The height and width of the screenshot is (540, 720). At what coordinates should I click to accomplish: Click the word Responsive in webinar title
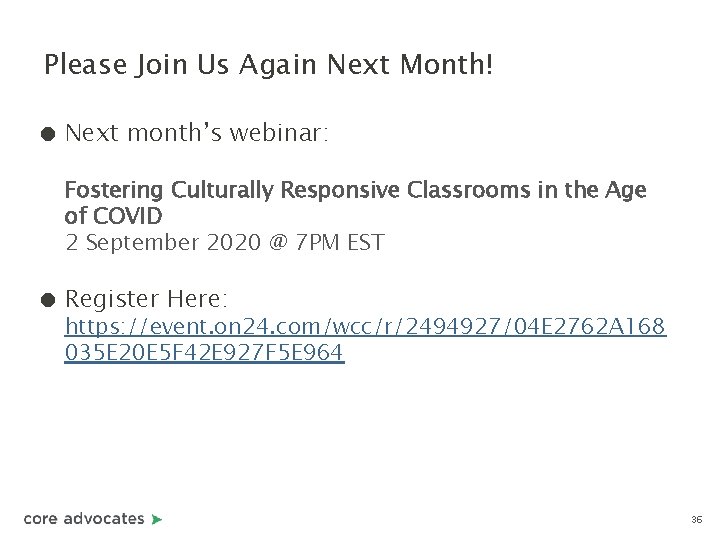[x=341, y=190]
